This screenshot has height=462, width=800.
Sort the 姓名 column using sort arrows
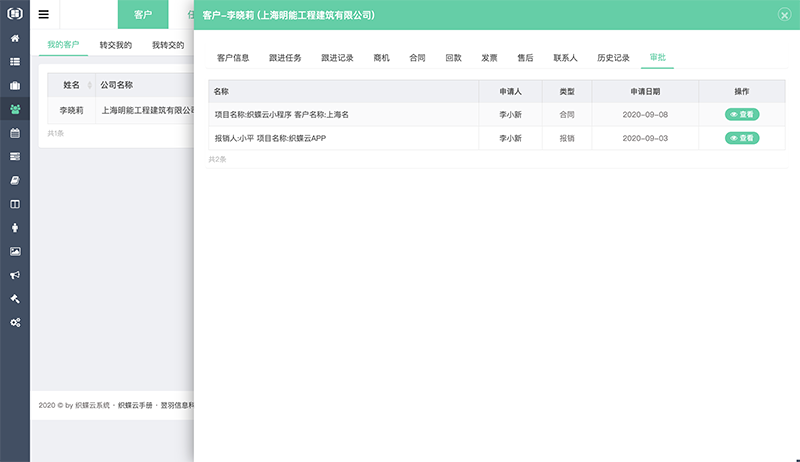tap(90, 86)
